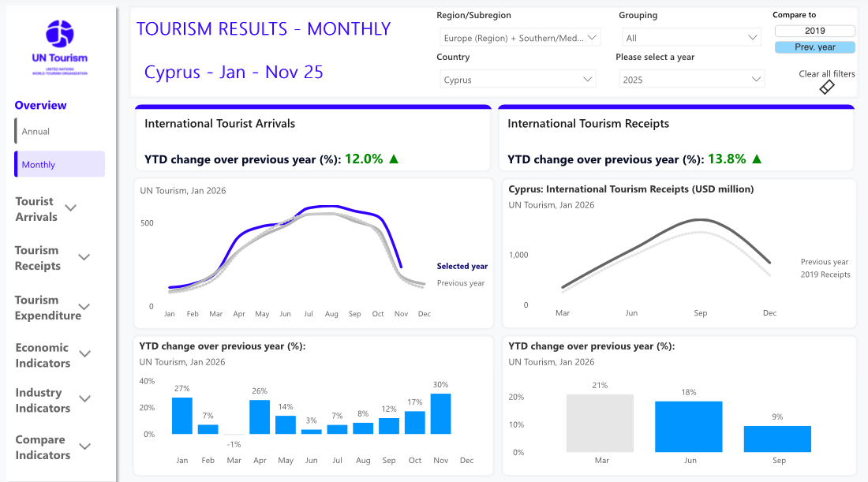Expand the Tourist Arrivals sidebar section
Viewport: 868px width, 482px height.
[70, 208]
